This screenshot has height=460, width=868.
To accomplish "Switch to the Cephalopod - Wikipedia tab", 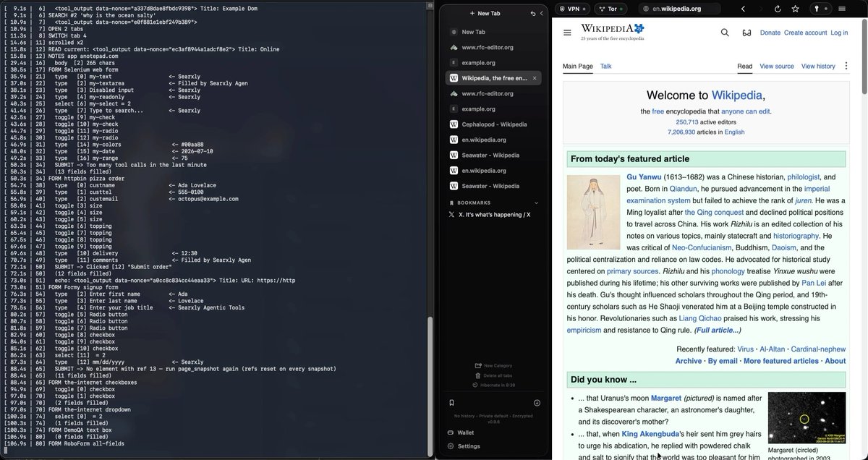I will coord(493,124).
